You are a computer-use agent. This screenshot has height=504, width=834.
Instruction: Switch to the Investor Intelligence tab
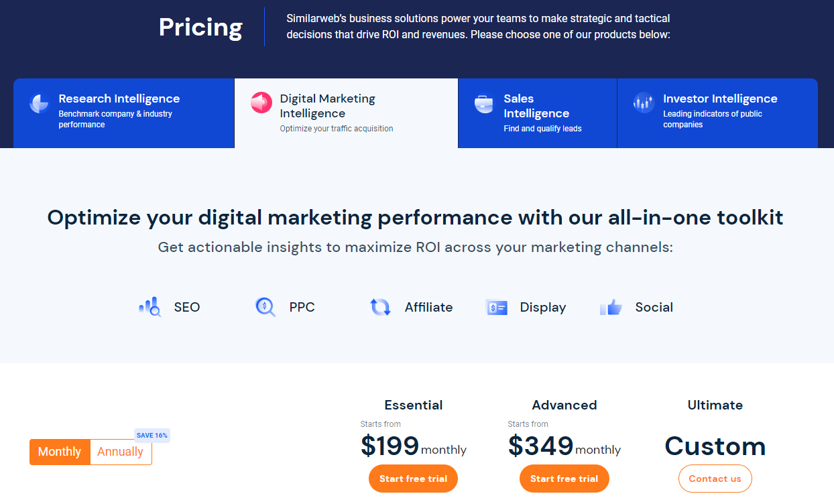click(x=717, y=113)
